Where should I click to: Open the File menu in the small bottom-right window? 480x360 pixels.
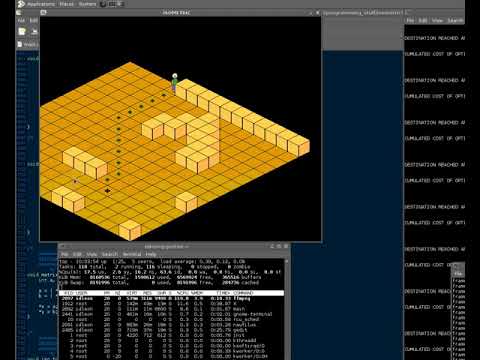coord(458,274)
